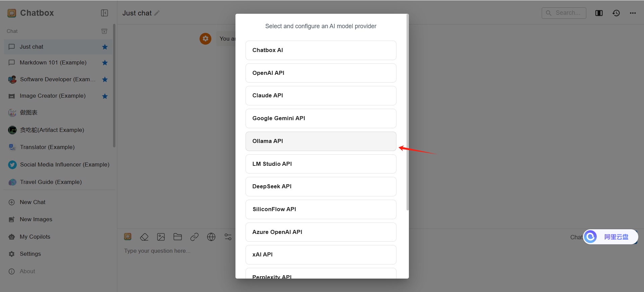Viewport: 644px width, 292px height.
Task: Open Travel Guide (Example) chat
Action: point(58,182)
